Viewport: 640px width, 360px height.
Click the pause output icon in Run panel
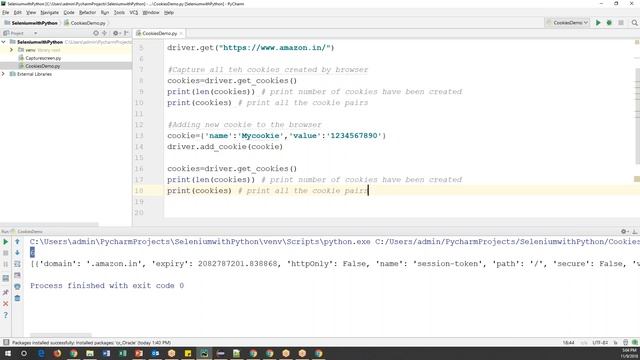coord(6,264)
